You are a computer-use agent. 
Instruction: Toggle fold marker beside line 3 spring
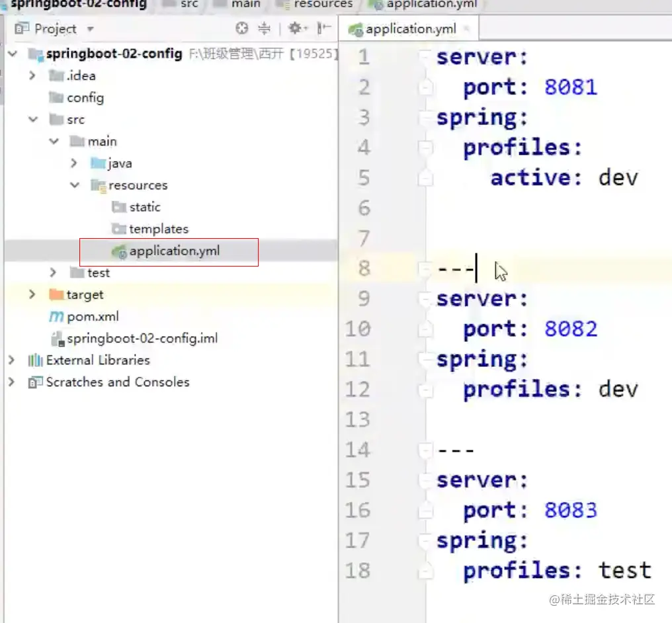(x=425, y=117)
